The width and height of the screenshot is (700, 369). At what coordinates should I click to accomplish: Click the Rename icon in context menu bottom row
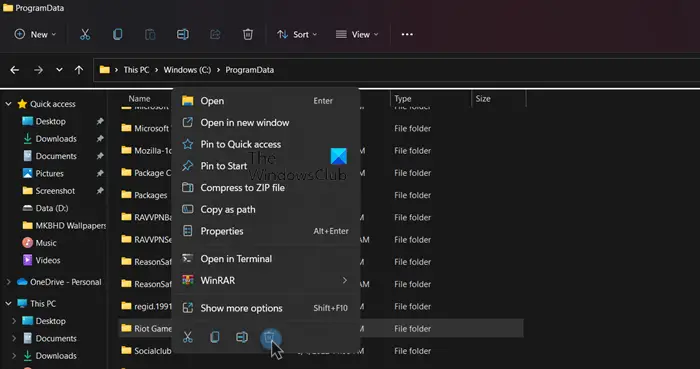click(242, 337)
